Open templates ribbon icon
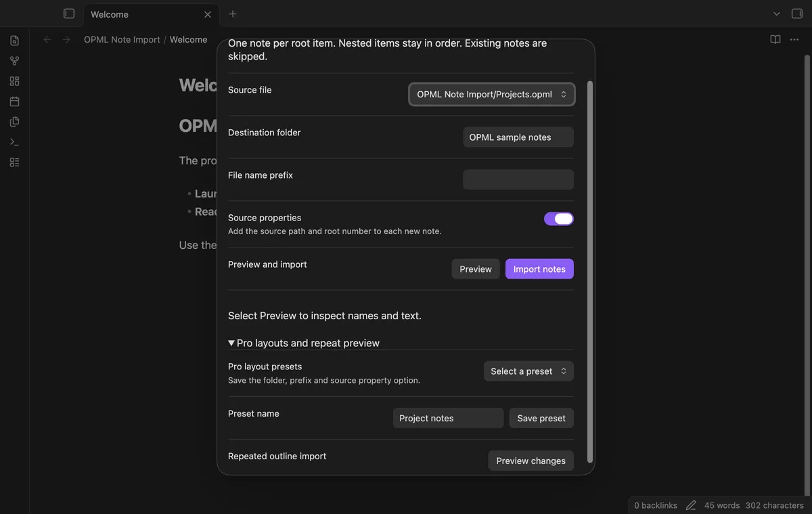The height and width of the screenshot is (514, 812). click(x=14, y=122)
